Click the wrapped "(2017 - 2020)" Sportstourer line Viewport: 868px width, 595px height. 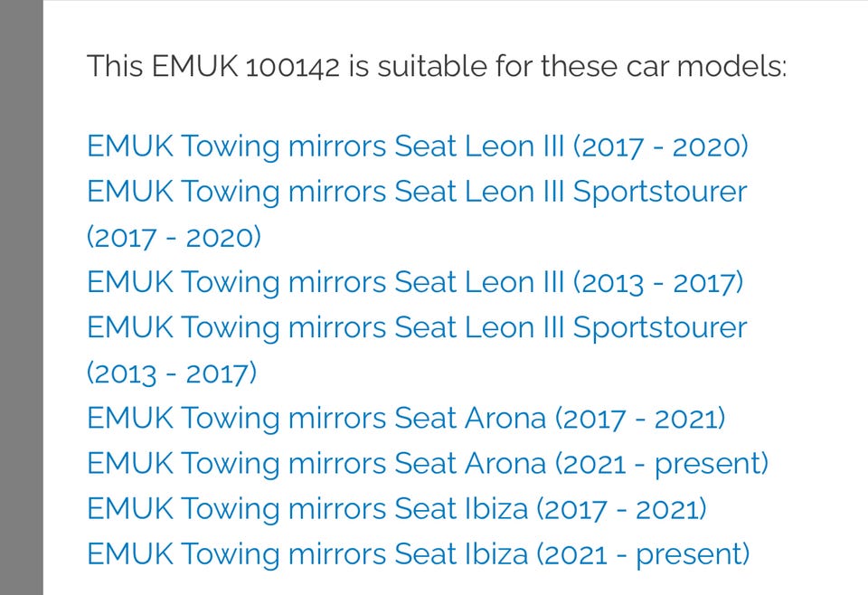point(174,237)
